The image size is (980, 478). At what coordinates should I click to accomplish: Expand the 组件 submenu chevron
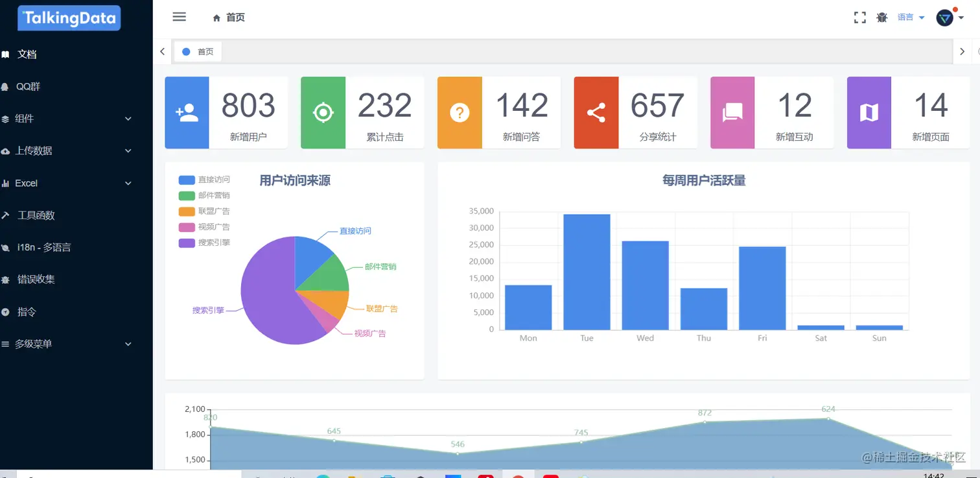pyautogui.click(x=128, y=119)
